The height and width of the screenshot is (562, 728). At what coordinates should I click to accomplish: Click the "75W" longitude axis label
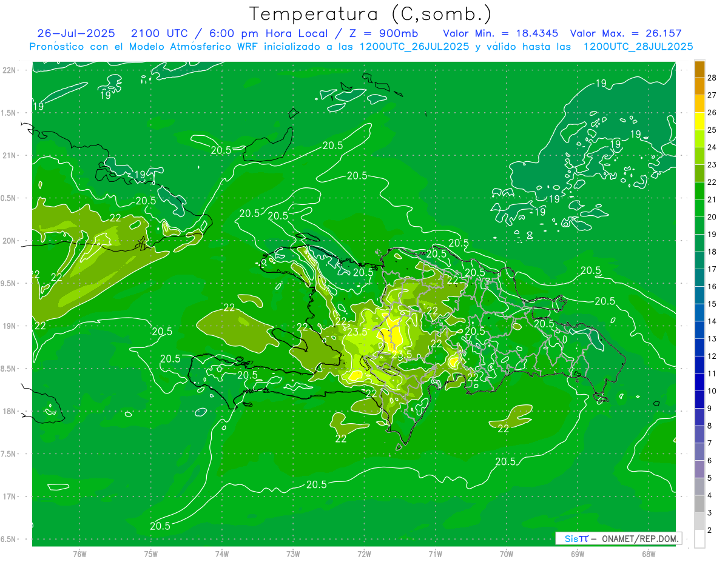pos(151,554)
